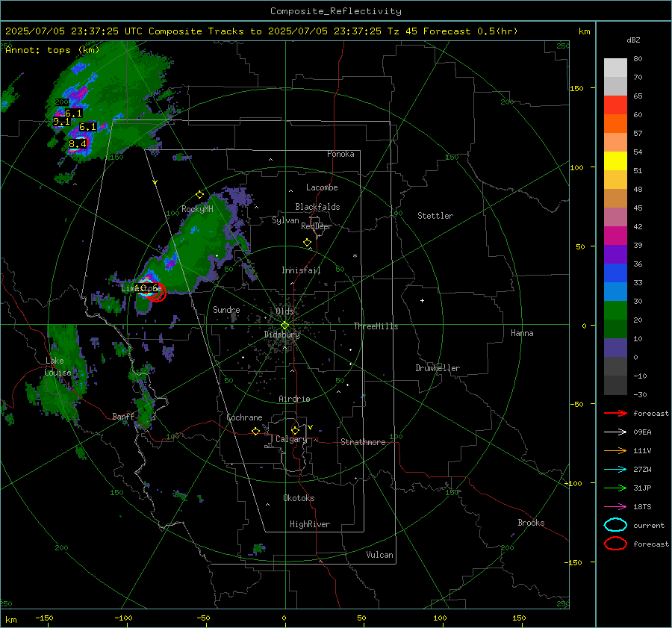672x628 pixels.
Task: Click the Sundre town label
Action: pyautogui.click(x=226, y=309)
